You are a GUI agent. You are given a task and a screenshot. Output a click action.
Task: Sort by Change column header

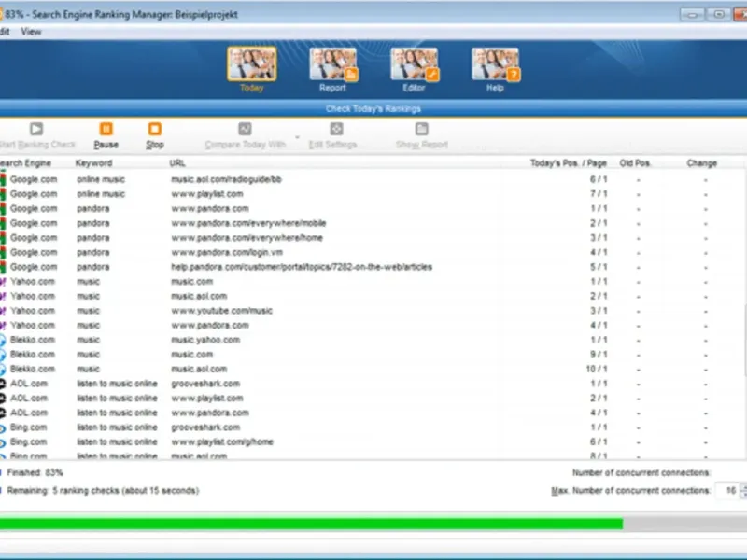[702, 162]
